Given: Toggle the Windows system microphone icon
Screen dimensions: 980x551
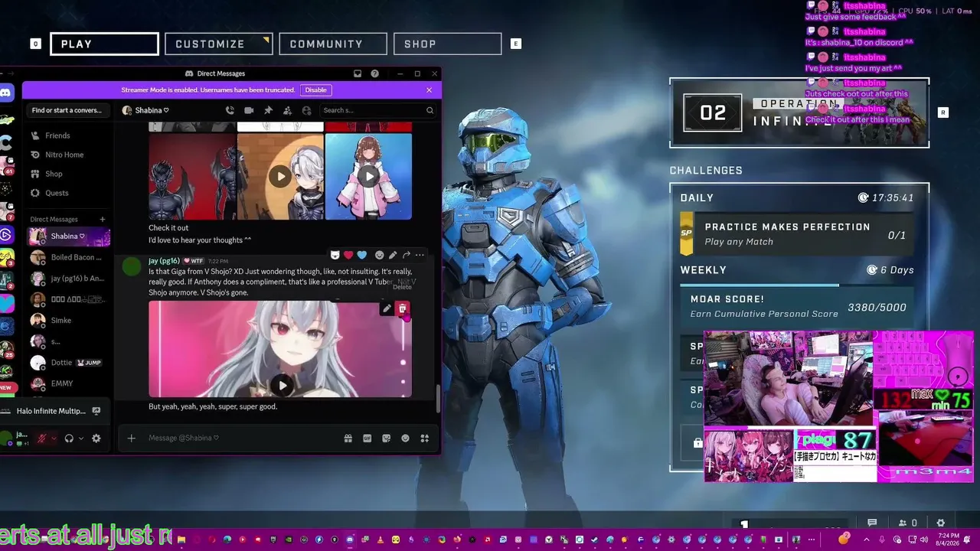Looking at the screenshot, I should coord(882,540).
